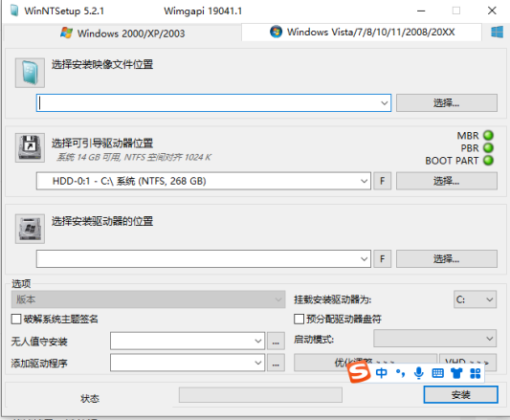
Task: Click the Windows logo icon top right
Action: (x=497, y=33)
